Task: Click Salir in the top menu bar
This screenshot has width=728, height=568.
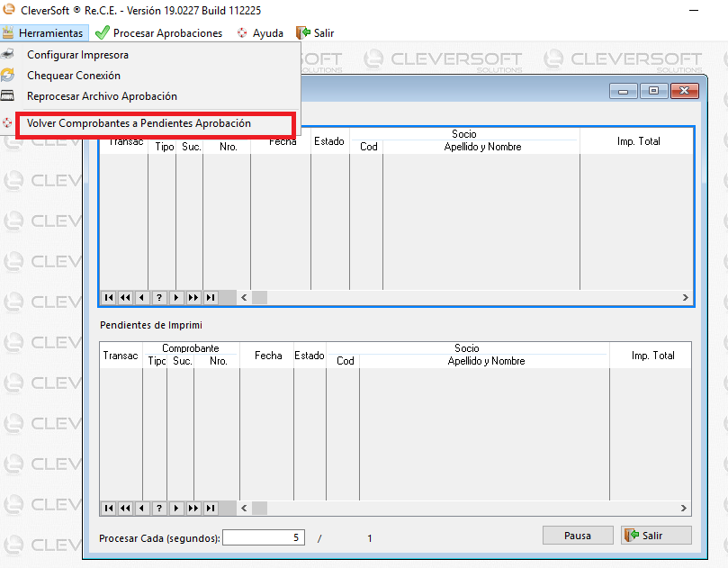Action: click(316, 33)
